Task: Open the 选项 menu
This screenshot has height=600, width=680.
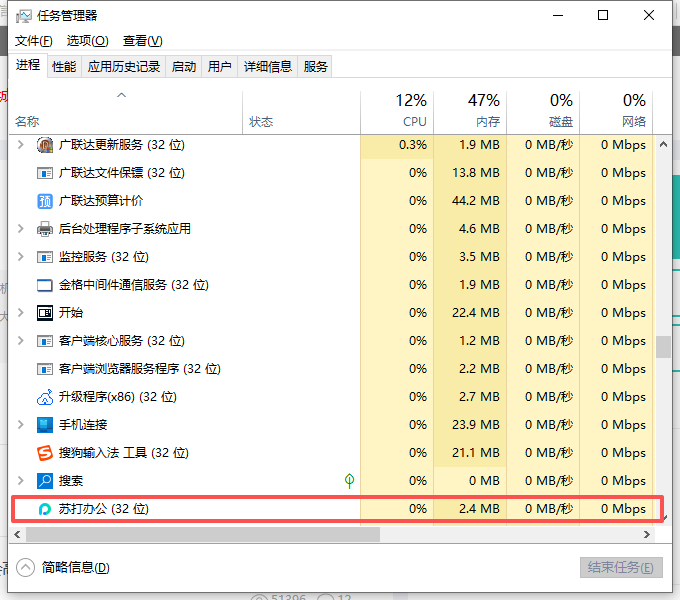Action: click(x=87, y=41)
